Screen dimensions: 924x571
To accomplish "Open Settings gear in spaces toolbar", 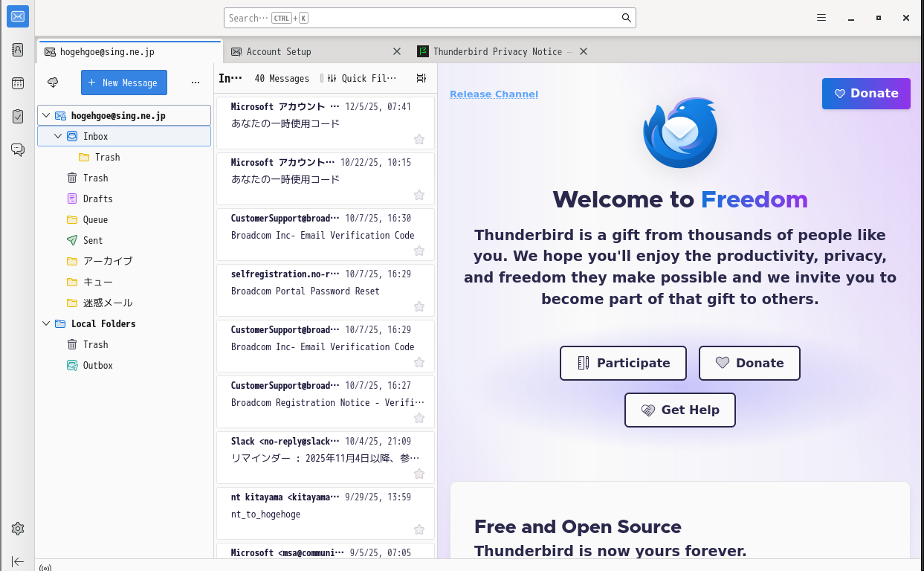I will tap(18, 529).
